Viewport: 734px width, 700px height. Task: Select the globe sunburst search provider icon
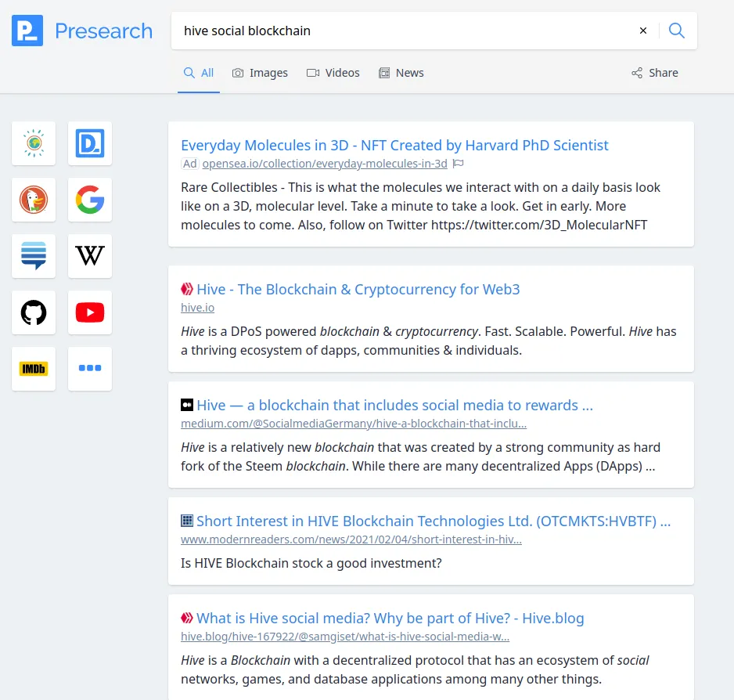point(34,143)
